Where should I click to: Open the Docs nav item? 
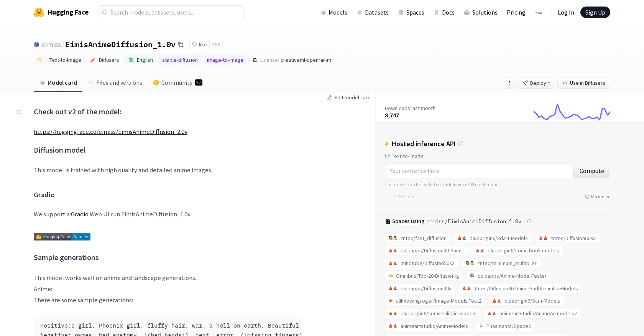(x=444, y=12)
